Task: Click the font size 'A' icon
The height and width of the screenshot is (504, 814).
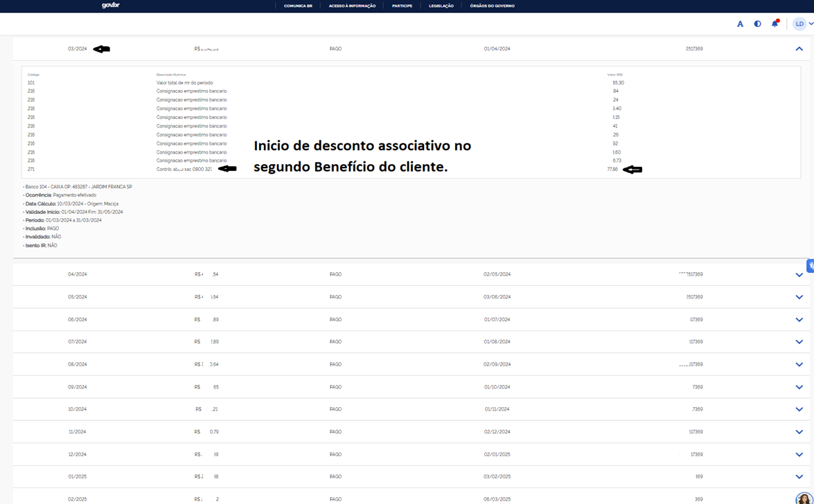Action: tap(741, 24)
